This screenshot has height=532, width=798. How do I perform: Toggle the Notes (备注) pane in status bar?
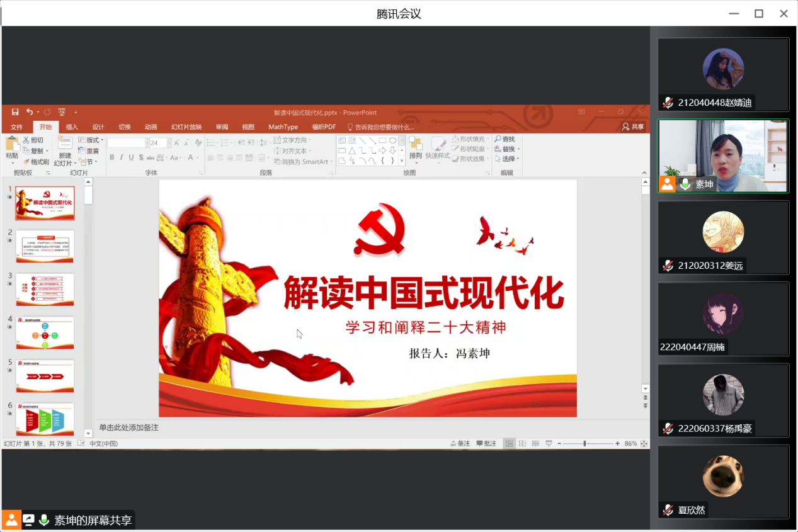point(460,444)
